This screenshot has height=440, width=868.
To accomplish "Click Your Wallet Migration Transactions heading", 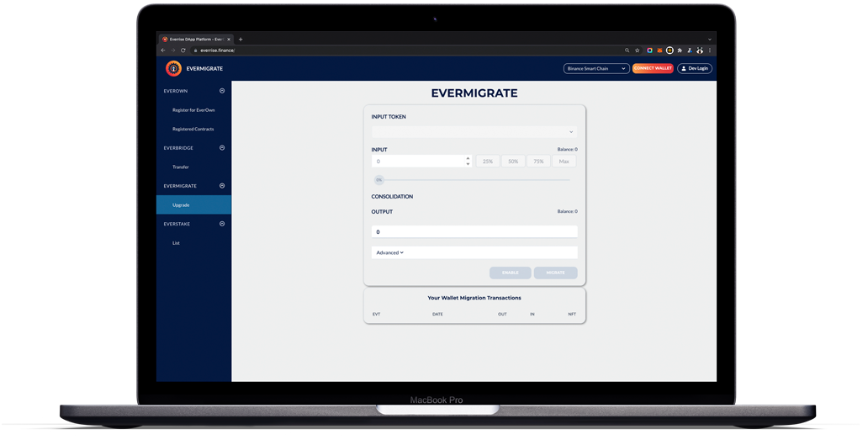I will click(474, 298).
